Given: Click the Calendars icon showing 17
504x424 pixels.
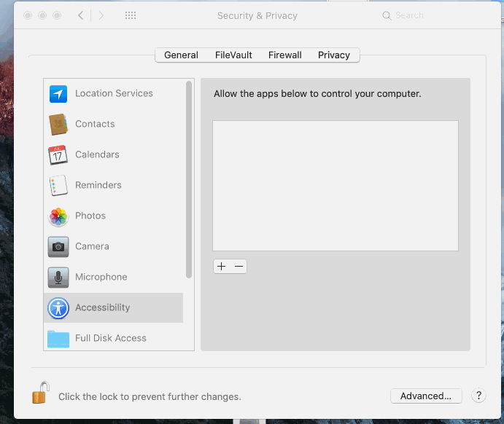Looking at the screenshot, I should click(x=58, y=154).
